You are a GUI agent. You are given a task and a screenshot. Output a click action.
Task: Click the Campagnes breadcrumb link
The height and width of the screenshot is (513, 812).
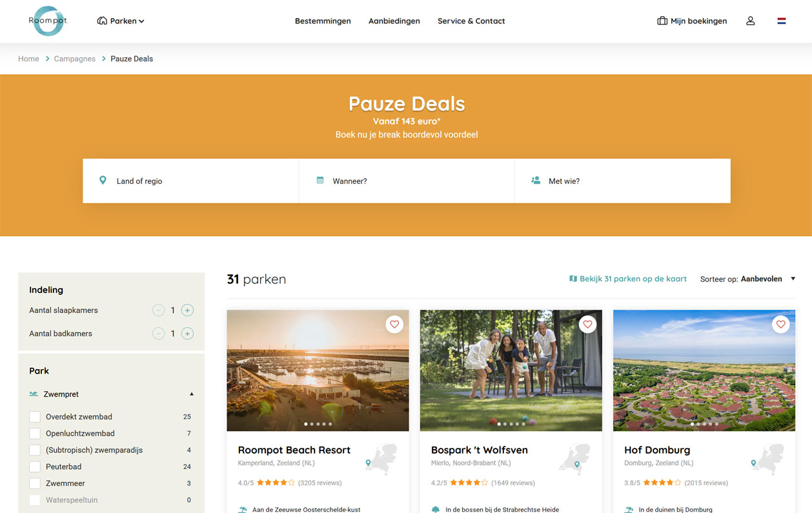74,59
